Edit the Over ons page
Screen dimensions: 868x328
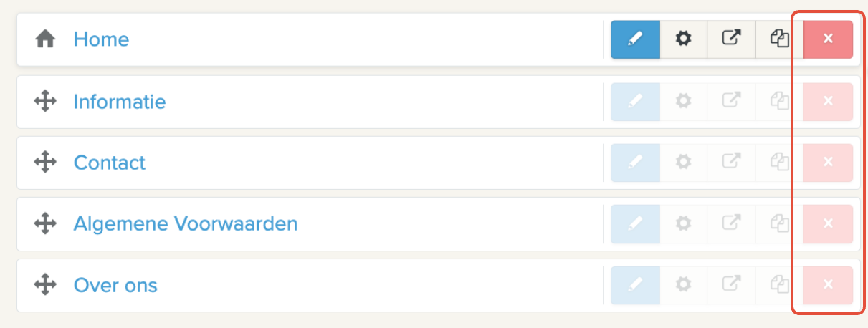pyautogui.click(x=635, y=286)
